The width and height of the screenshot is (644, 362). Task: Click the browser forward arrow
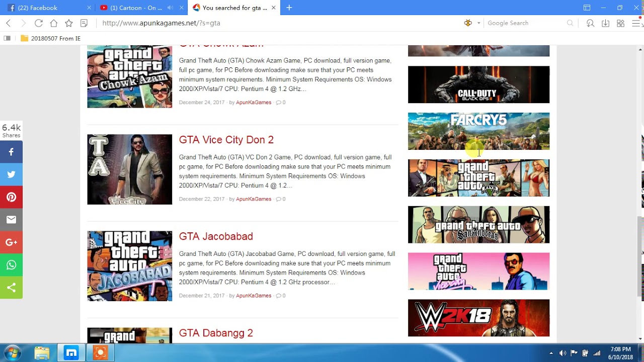point(23,23)
